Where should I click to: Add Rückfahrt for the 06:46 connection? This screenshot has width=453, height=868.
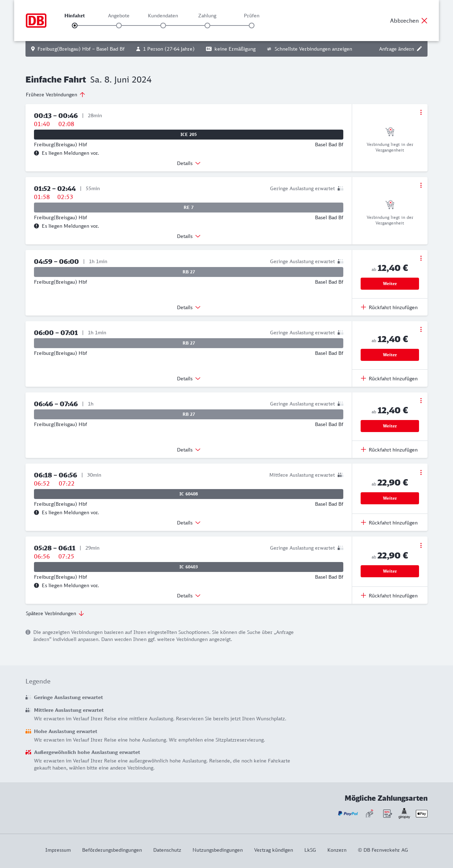pyautogui.click(x=389, y=450)
